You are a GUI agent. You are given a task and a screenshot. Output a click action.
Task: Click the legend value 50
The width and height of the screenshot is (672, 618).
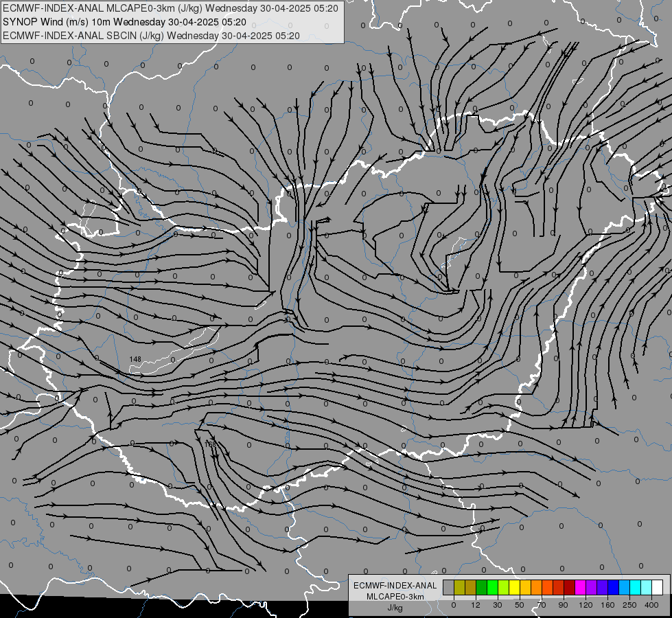520,605
